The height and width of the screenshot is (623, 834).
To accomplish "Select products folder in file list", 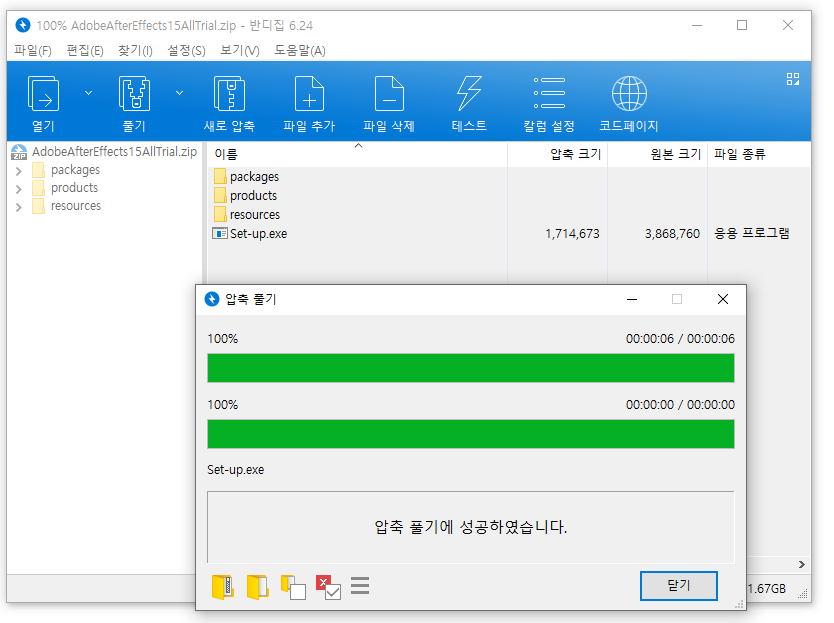I will (x=245, y=196).
